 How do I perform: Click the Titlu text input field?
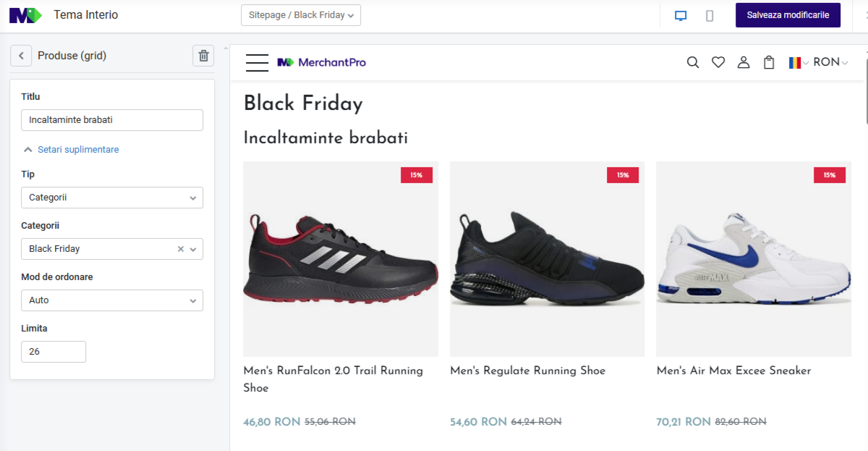(112, 120)
